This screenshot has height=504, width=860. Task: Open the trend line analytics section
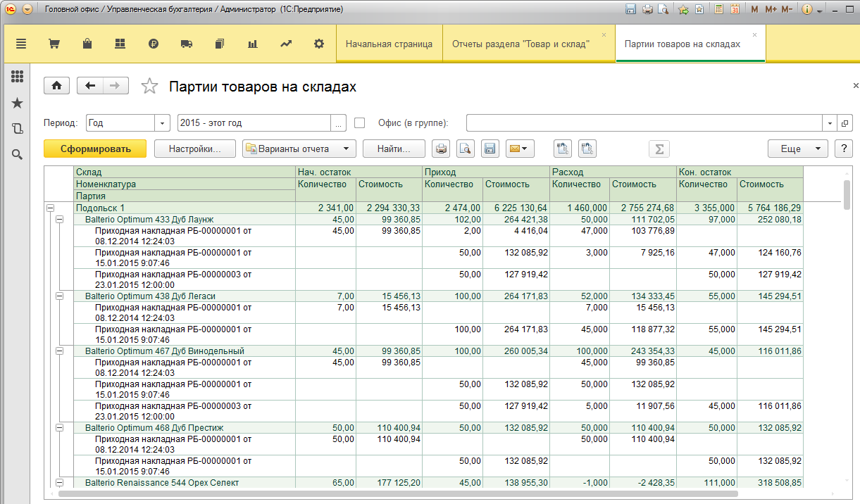point(285,44)
